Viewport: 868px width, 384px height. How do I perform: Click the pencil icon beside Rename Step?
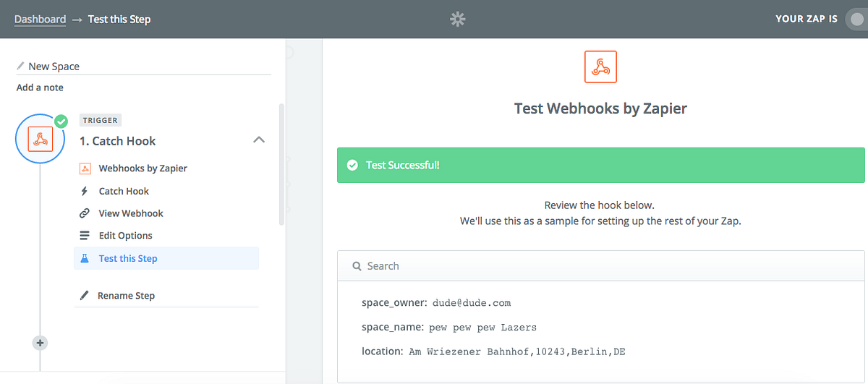coord(85,295)
